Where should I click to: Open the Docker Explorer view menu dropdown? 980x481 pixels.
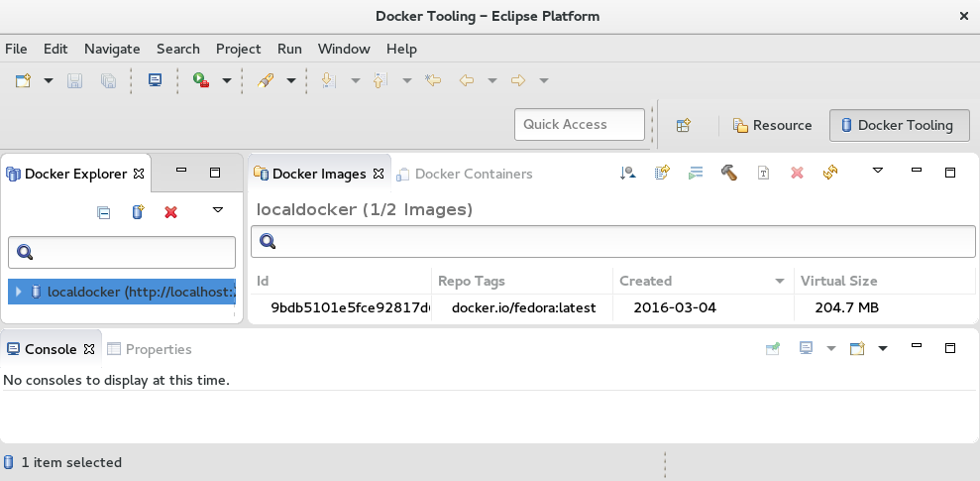(218, 210)
